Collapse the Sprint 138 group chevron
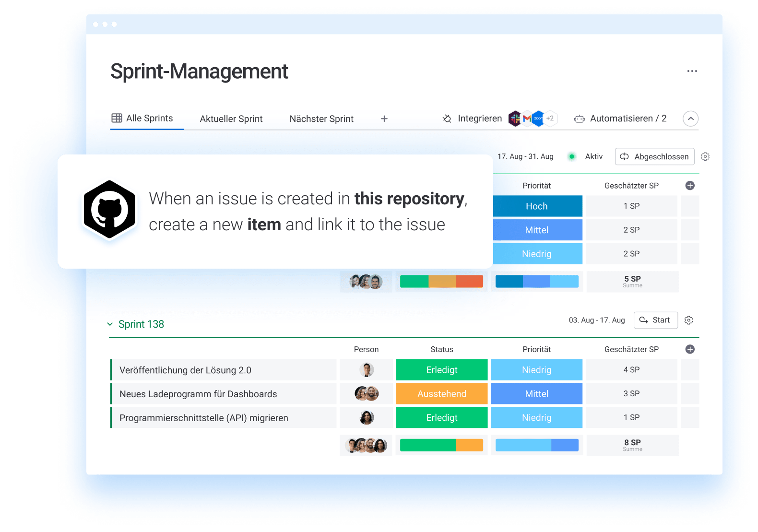The image size is (758, 532). 110,324
